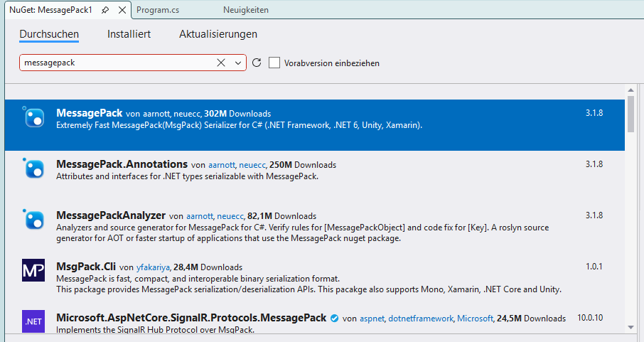Screen dimensions: 644x342
Task: Select the MessagePack package icon
Action: tap(33, 117)
